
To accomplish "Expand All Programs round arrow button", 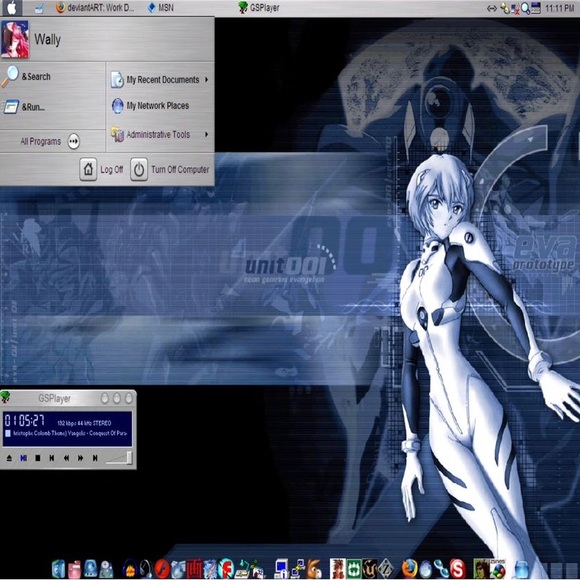I will coord(74,141).
